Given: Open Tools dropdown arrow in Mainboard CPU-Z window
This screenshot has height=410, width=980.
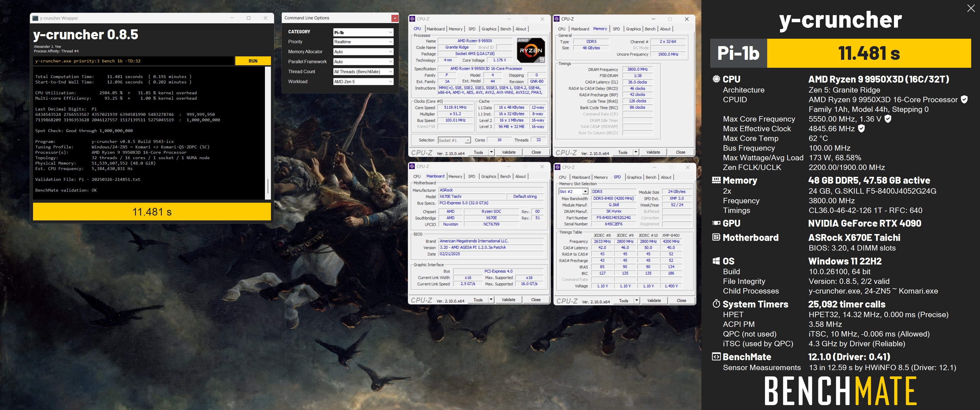Looking at the screenshot, I should click(491, 300).
